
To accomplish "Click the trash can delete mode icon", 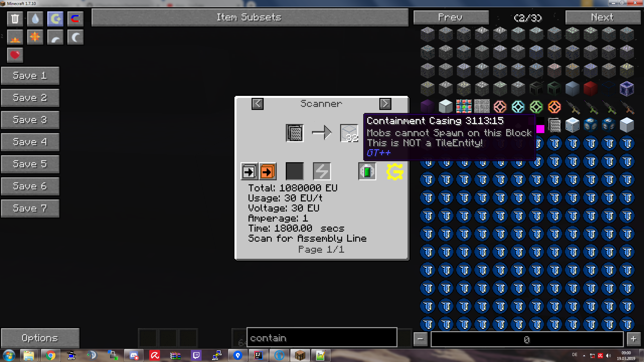I will pyautogui.click(x=15, y=18).
